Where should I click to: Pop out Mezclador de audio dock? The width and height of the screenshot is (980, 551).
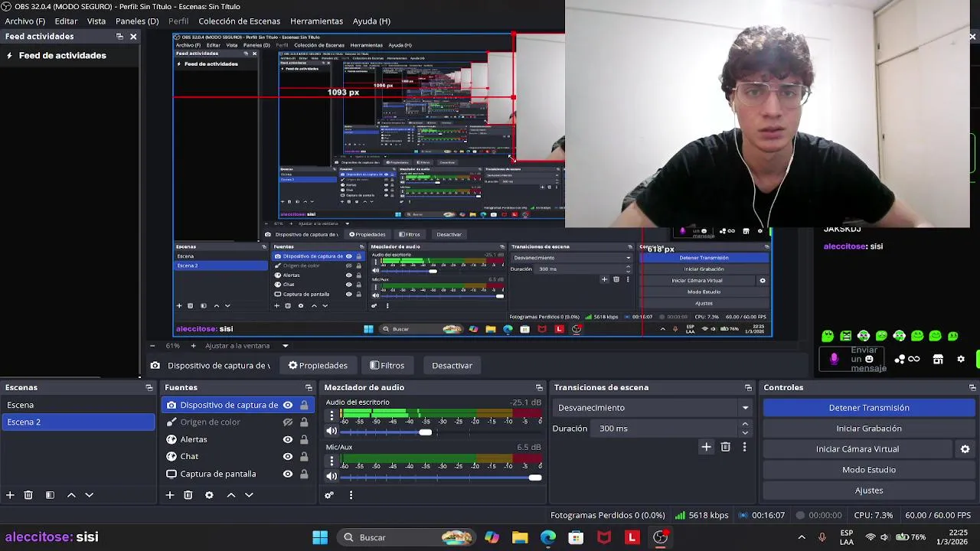(539, 388)
